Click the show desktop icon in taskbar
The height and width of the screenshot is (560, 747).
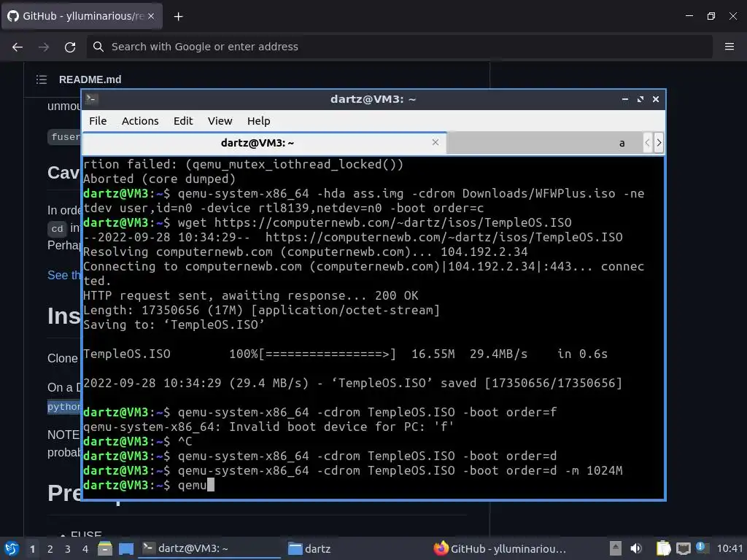(126, 548)
